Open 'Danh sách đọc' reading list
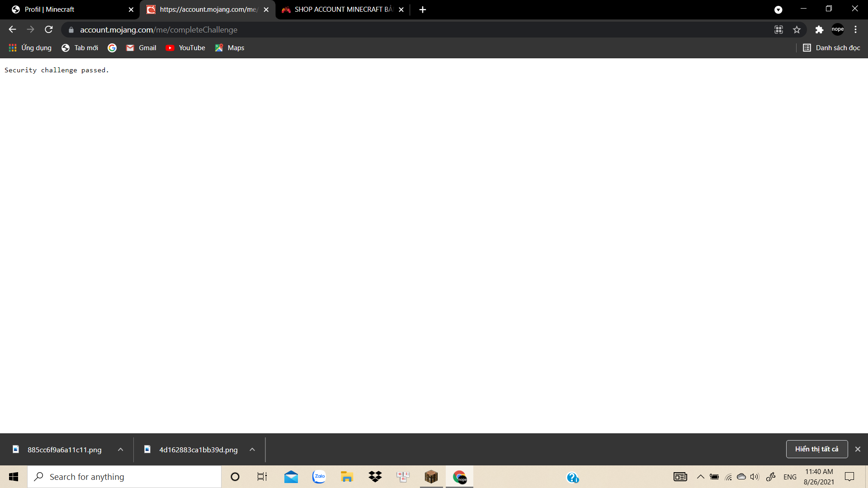868x488 pixels. (831, 48)
